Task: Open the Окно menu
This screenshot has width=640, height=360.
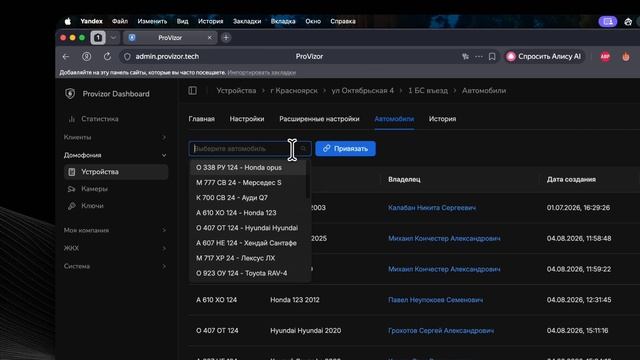Action: point(313,21)
